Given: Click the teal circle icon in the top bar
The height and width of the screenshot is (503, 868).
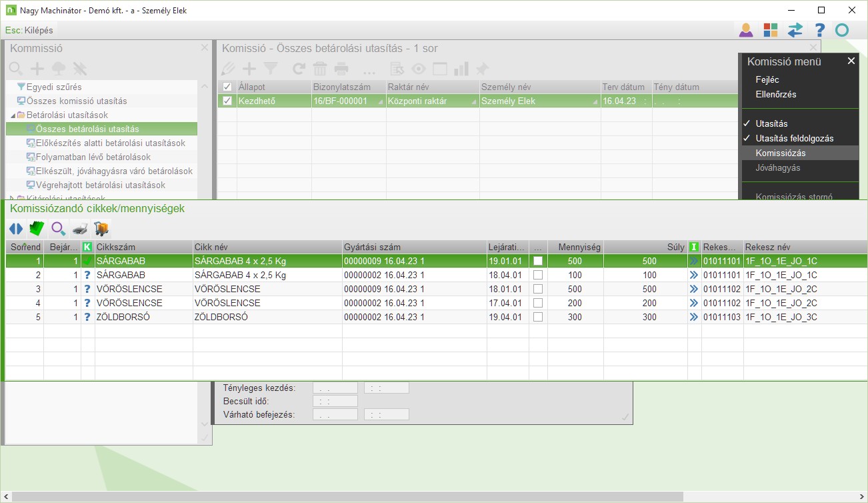Looking at the screenshot, I should click(842, 30).
